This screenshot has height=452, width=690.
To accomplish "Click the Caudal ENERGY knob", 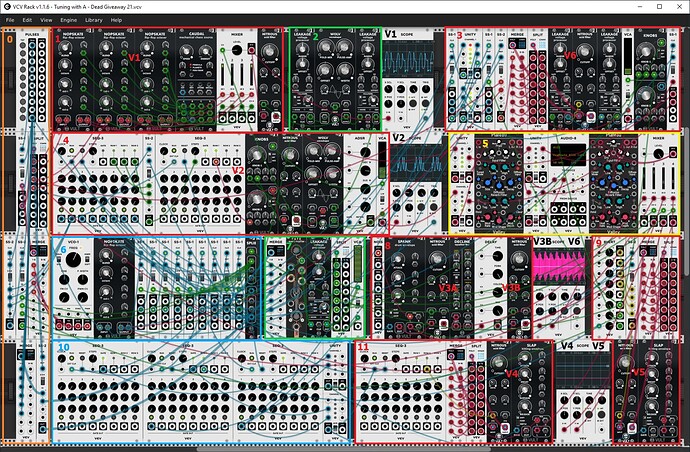I will tap(206, 51).
